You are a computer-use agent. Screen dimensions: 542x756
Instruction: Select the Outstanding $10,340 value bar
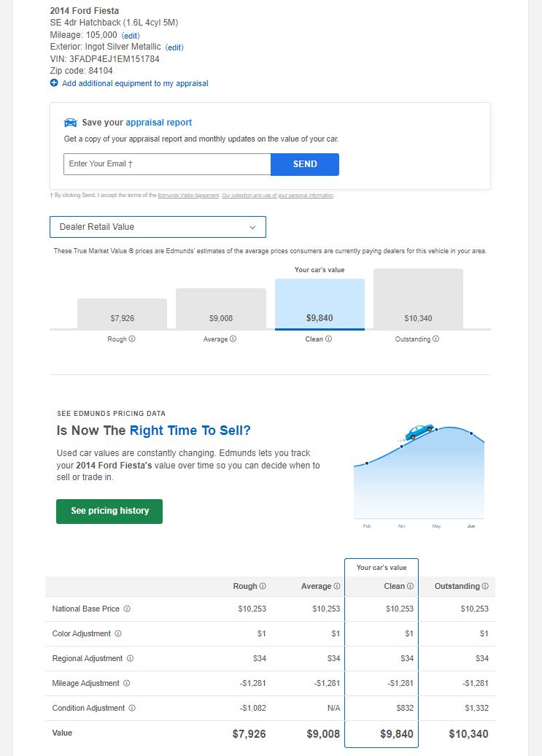tap(418, 299)
